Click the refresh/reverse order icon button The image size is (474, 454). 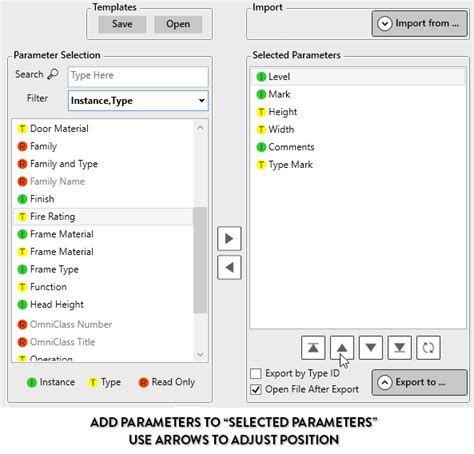click(428, 348)
